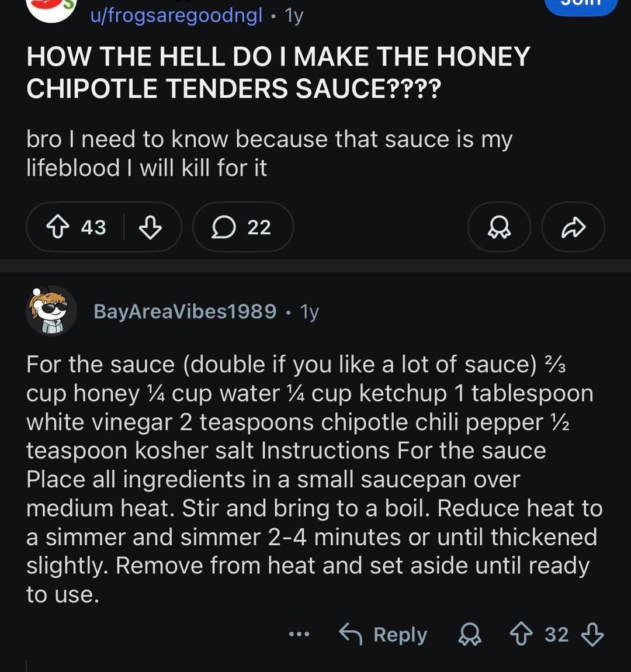Give an award to the post
This screenshot has width=631, height=672.
tap(499, 227)
